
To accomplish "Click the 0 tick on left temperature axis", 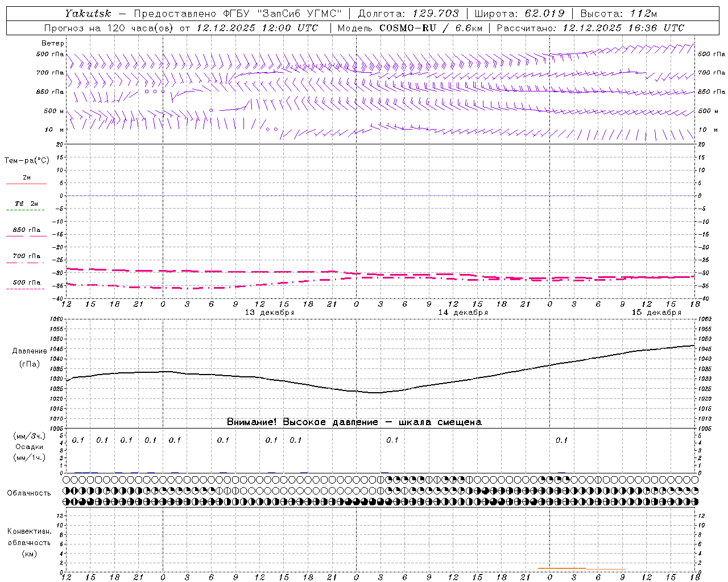I will pos(62,196).
